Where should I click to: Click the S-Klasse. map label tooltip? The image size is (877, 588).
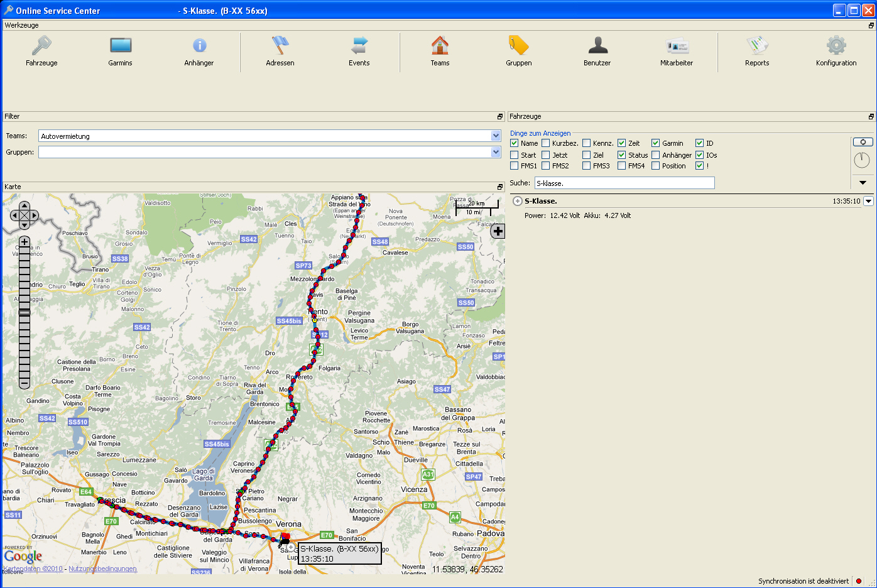339,553
